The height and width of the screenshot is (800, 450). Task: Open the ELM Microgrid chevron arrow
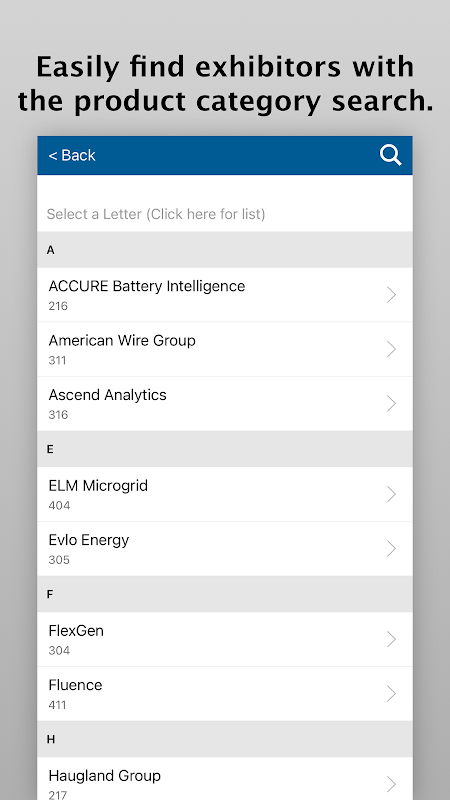point(391,494)
